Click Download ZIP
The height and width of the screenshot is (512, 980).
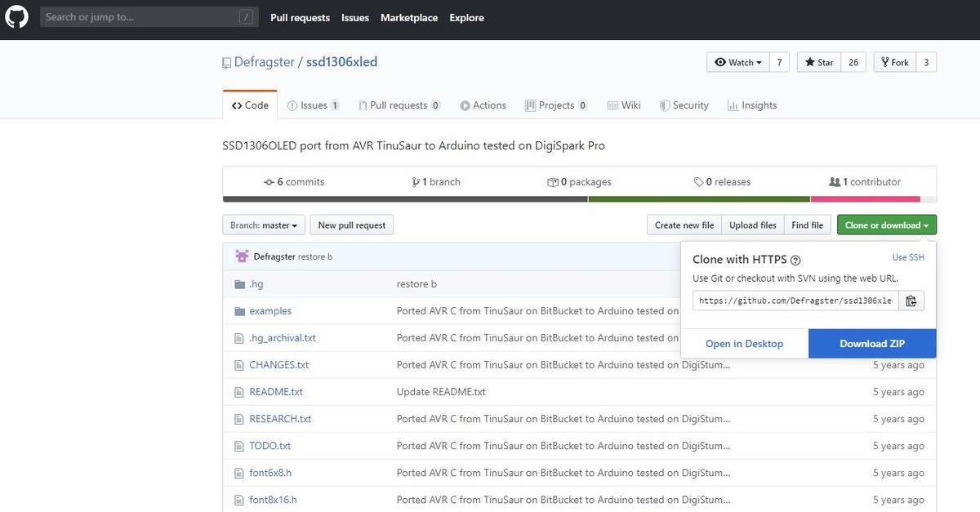tap(872, 344)
